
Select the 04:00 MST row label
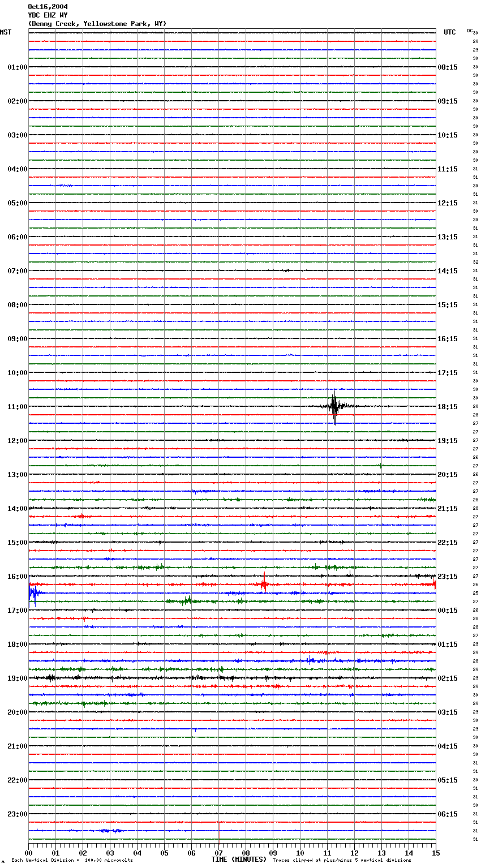[x=17, y=169]
